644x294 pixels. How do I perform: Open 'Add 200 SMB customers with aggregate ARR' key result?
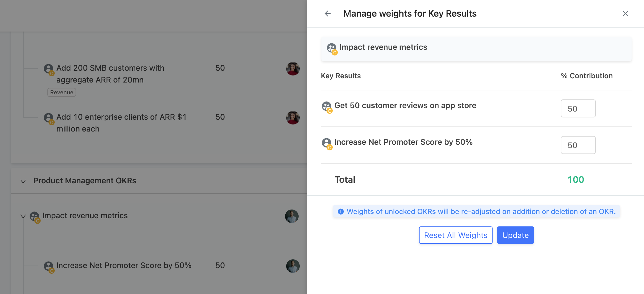tap(110, 74)
